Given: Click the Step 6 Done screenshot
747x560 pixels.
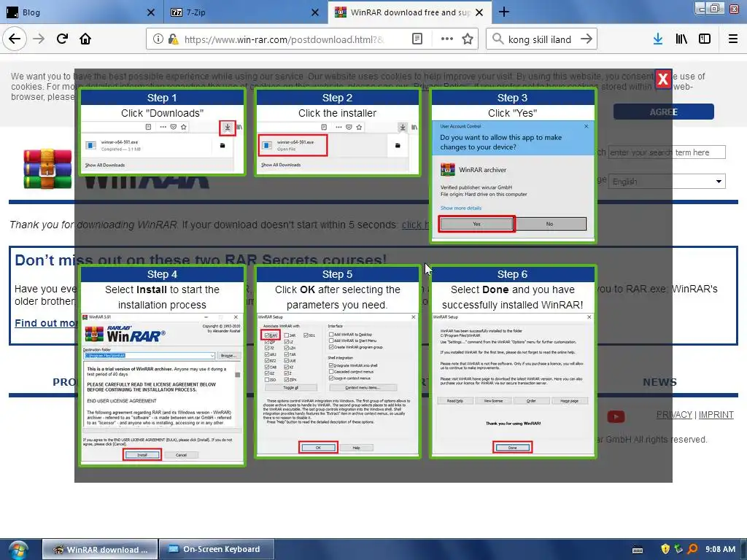Looking at the screenshot, I should point(513,362).
